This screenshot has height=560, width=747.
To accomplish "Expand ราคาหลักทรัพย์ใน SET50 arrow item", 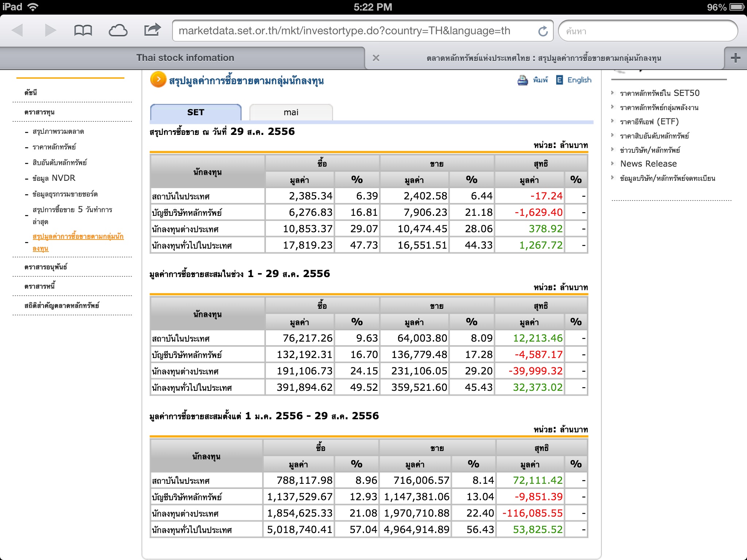I will point(659,93).
